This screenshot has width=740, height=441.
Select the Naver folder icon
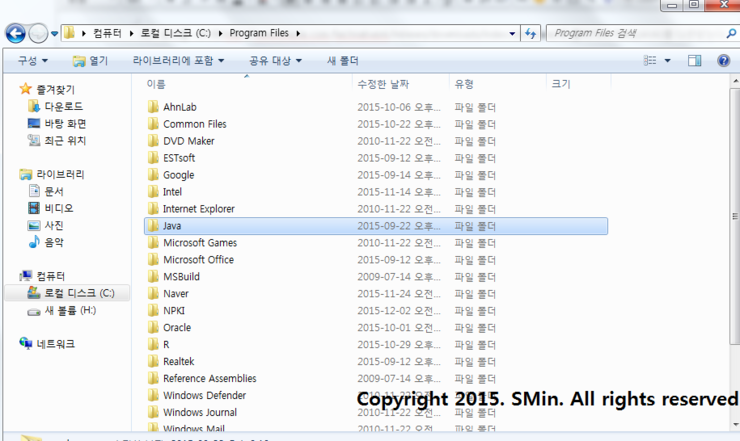tap(153, 294)
